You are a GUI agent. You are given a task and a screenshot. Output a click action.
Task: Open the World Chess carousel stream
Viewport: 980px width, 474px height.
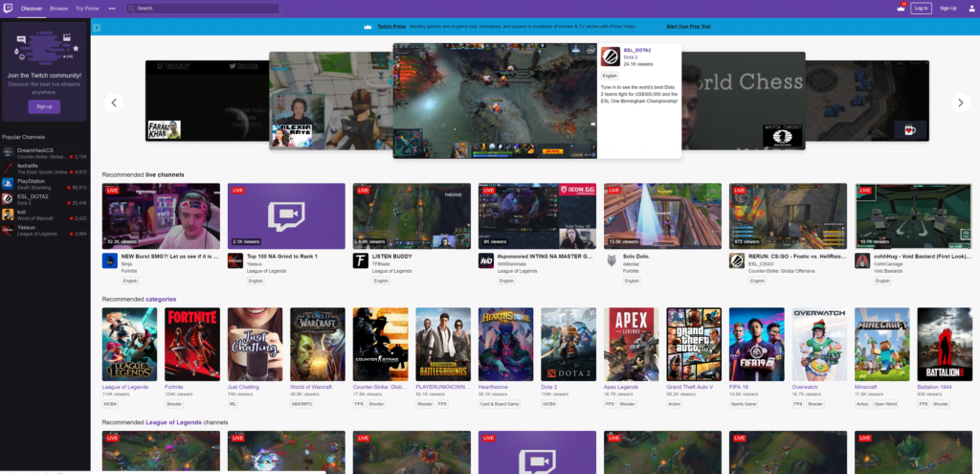click(x=743, y=101)
